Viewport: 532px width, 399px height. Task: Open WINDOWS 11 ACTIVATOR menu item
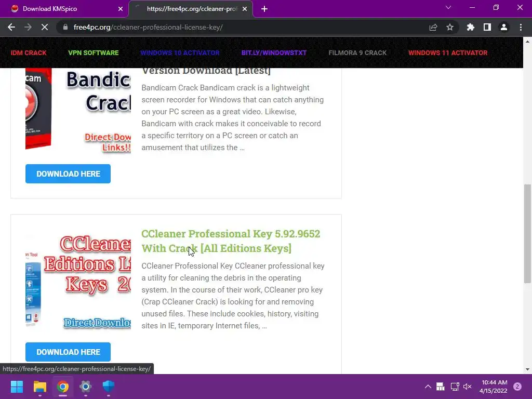pyautogui.click(x=448, y=53)
